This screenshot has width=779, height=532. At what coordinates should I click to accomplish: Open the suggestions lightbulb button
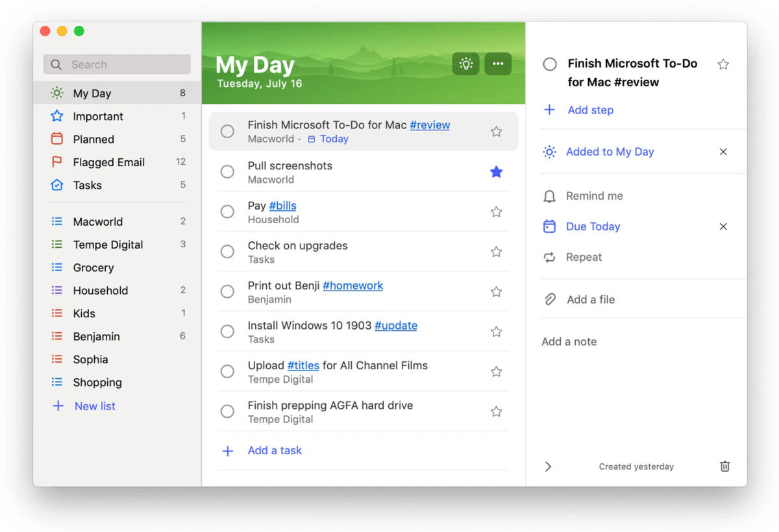click(x=465, y=64)
